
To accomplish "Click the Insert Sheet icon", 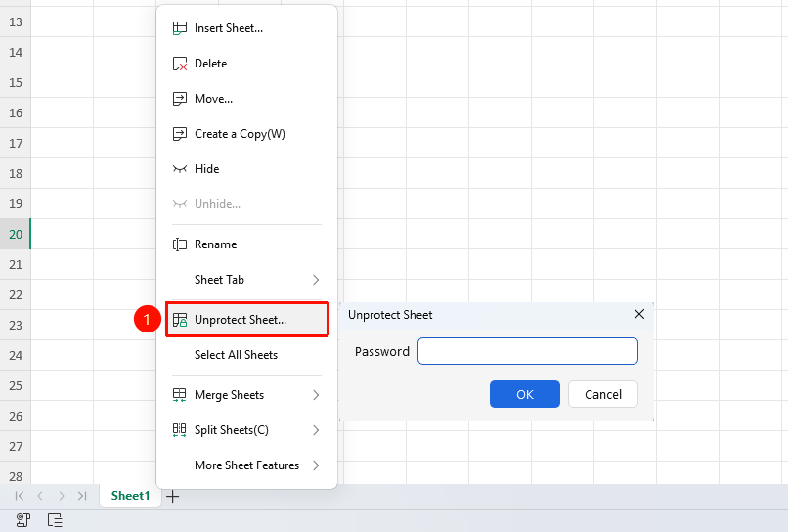I will 180,28.
